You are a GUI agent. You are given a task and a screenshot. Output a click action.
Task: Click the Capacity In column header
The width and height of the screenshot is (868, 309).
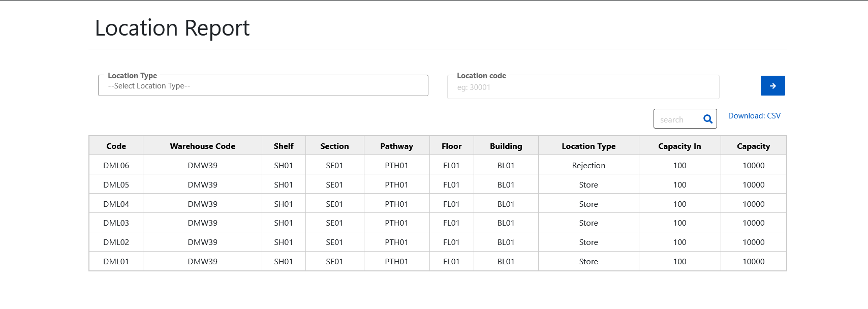(x=679, y=146)
